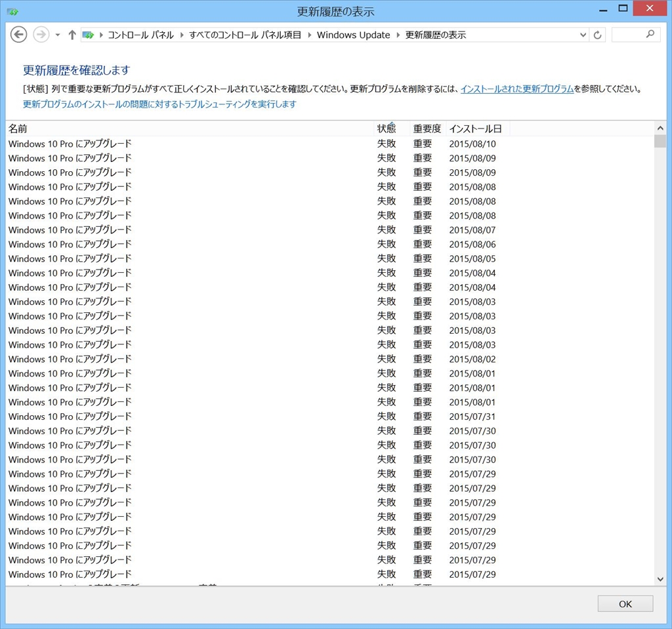This screenshot has width=672, height=629.
Task: Sort by 名前 column header
Action: pos(190,129)
